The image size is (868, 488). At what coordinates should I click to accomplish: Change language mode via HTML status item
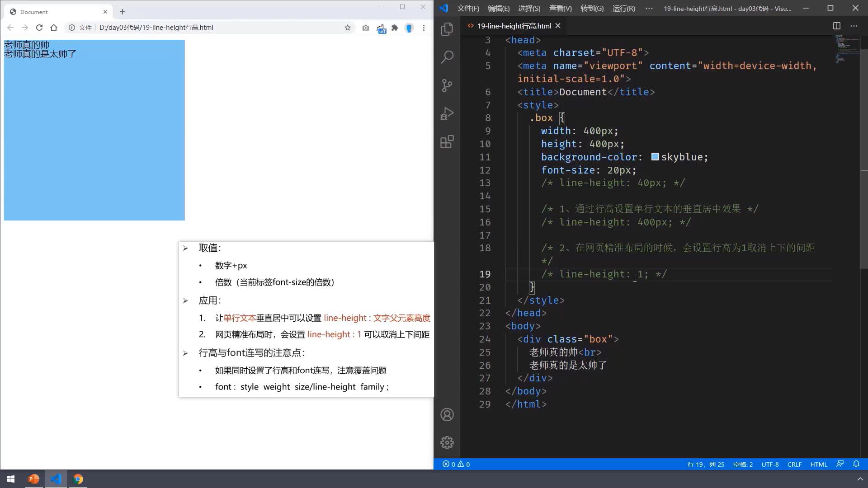(818, 464)
